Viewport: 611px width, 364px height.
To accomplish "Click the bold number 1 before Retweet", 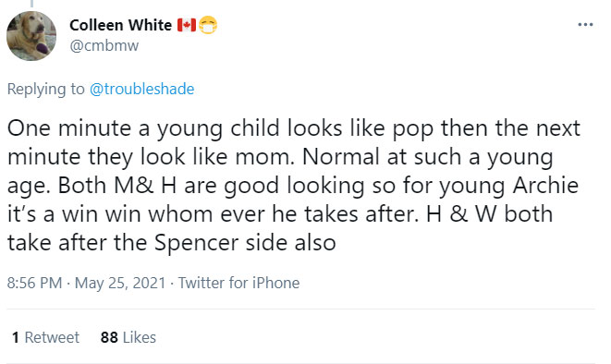I will click(x=16, y=337).
